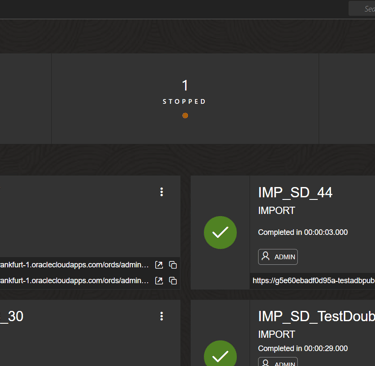Screen dimensions: 375x366
Task: Select the second oraclecloudapps.com/ords/admin URL text
Action: click(x=74, y=281)
